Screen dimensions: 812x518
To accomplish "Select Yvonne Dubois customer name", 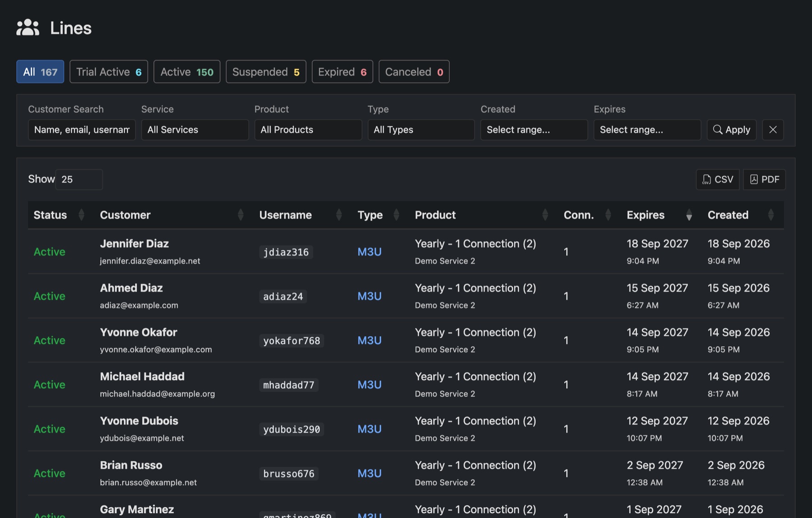I will [x=139, y=421].
